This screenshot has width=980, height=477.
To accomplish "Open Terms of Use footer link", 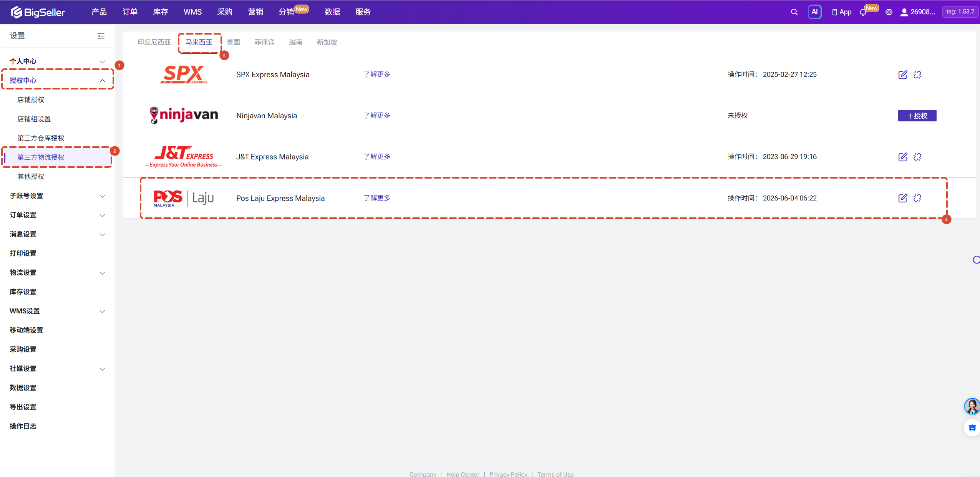I will [555, 474].
